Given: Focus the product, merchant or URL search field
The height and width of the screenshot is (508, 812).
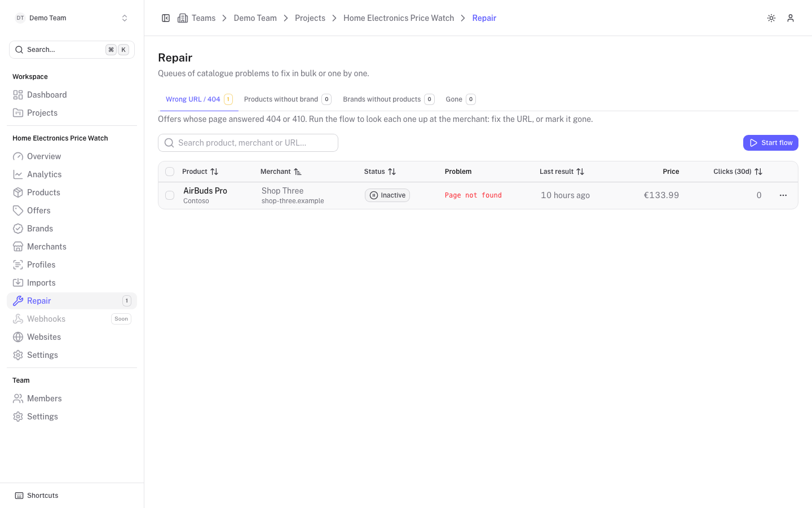Looking at the screenshot, I should [248, 143].
